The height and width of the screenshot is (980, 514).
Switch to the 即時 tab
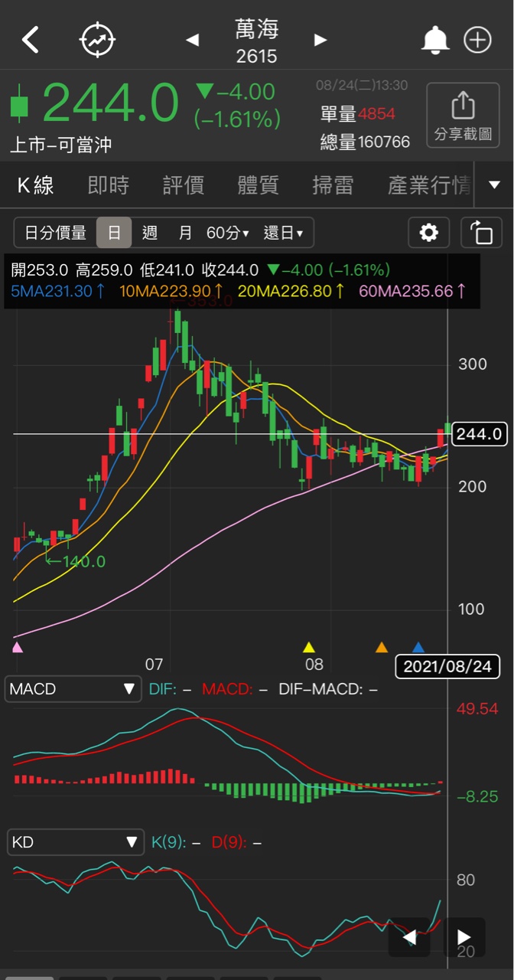pos(109,185)
